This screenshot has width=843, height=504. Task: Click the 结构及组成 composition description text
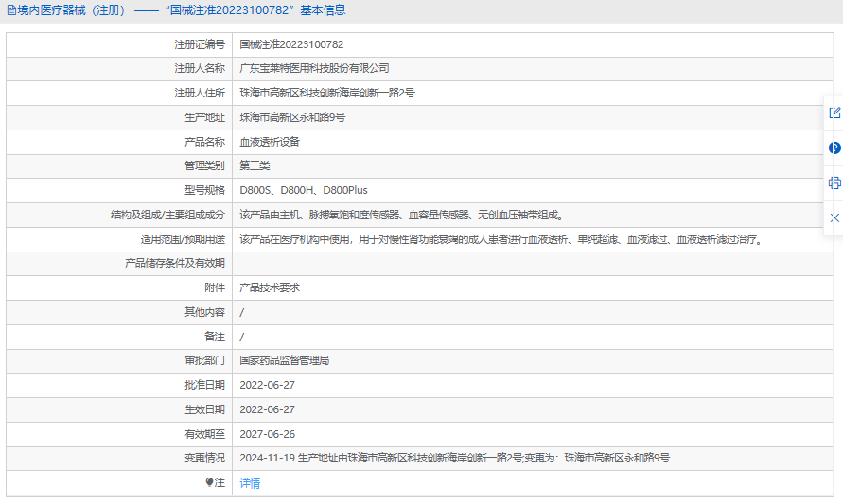(403, 215)
